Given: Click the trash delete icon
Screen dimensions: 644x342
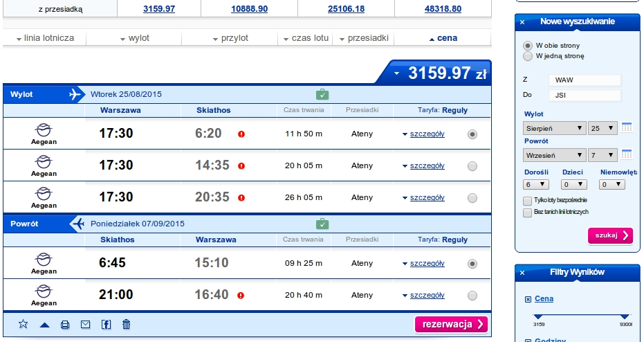Looking at the screenshot, I should 126,324.
